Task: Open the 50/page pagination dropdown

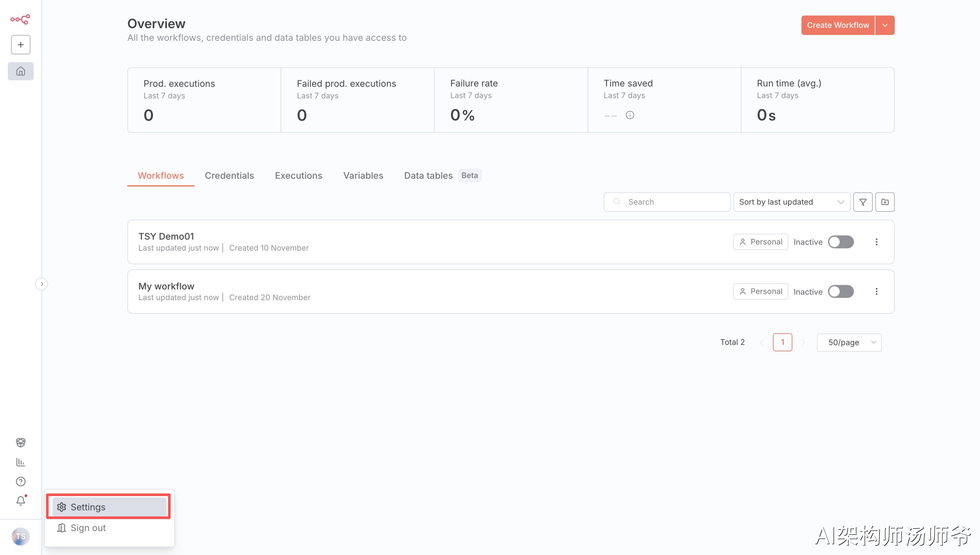Action: [x=849, y=342]
